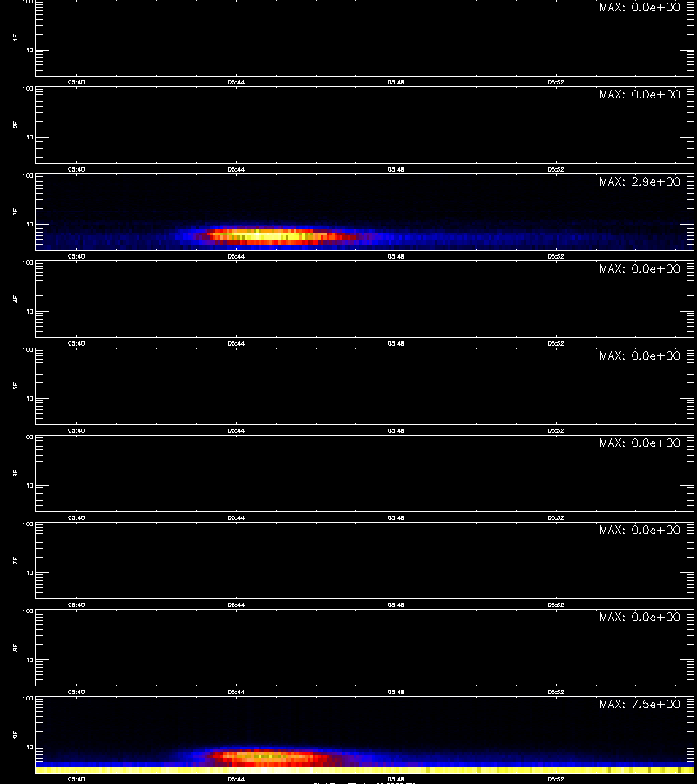Select the 8F y-axis panel label
697x784 pixels.
(x=16, y=647)
